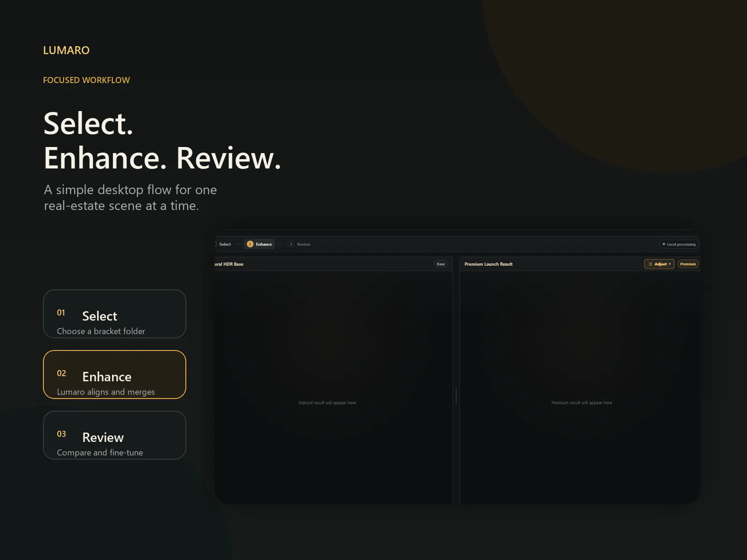Click the vertical divider handle between result panels
The image size is (747, 560).
[456, 395]
